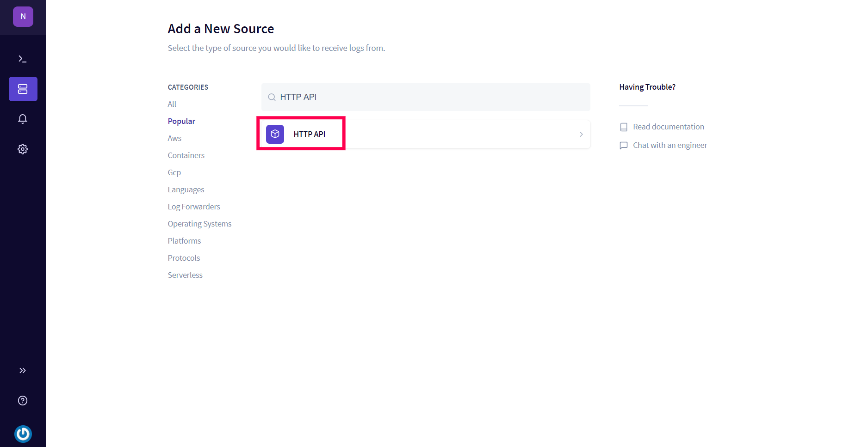Choose the Operating Systems category

[x=199, y=224]
